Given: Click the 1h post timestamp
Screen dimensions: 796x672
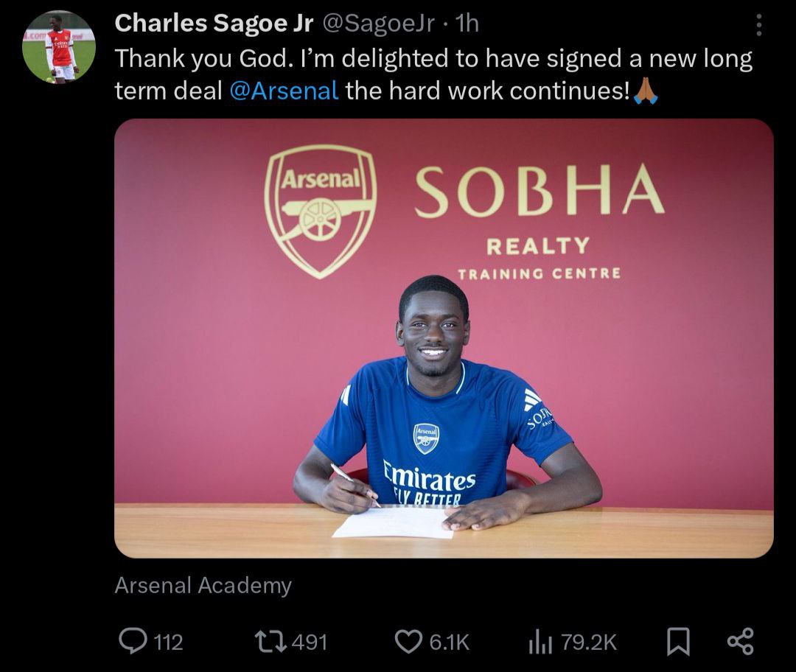Looking at the screenshot, I should [467, 24].
